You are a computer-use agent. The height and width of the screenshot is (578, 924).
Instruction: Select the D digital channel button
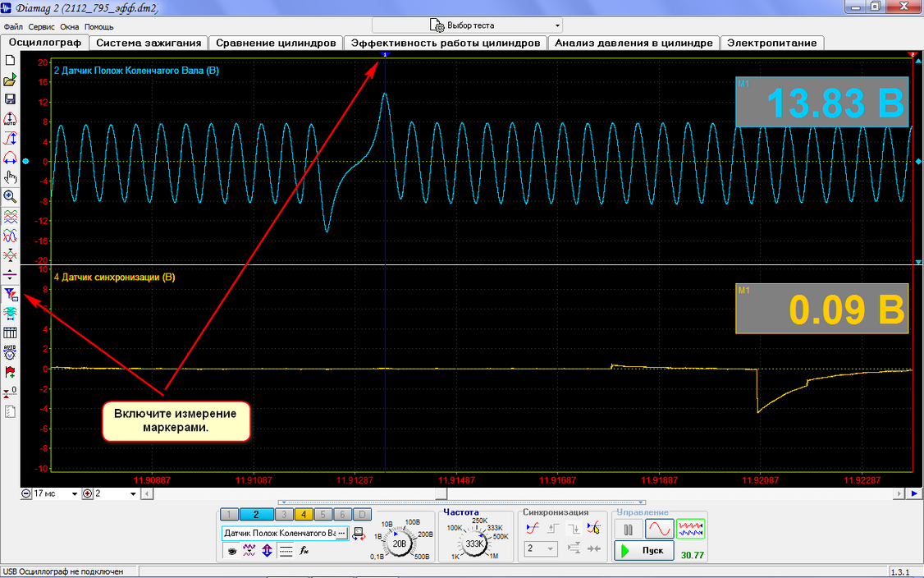pos(363,514)
